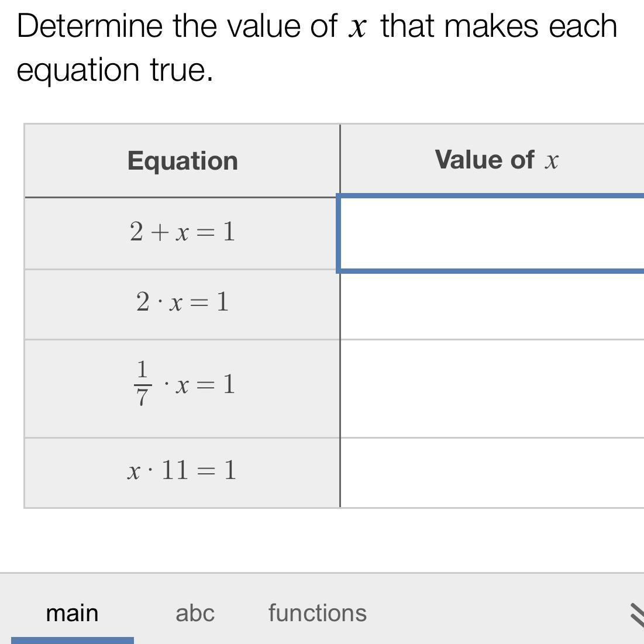Click the words equation true in the prompt
Image resolution: width=644 pixels, height=644 pixels.
click(115, 70)
